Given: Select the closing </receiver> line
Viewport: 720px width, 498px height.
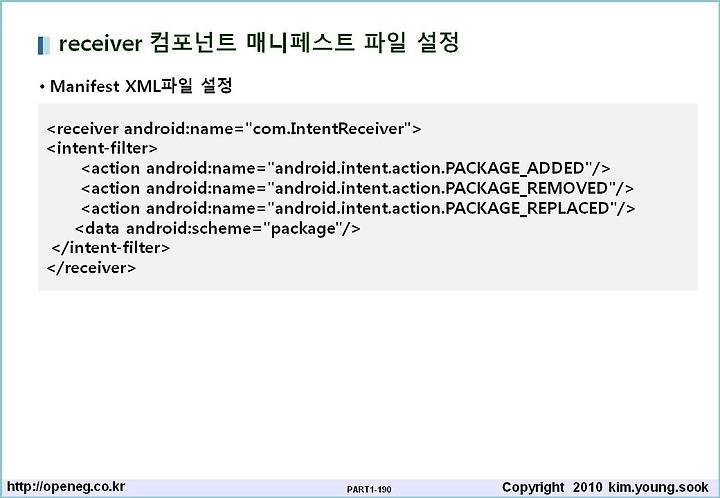Looking at the screenshot, I should click(91, 268).
